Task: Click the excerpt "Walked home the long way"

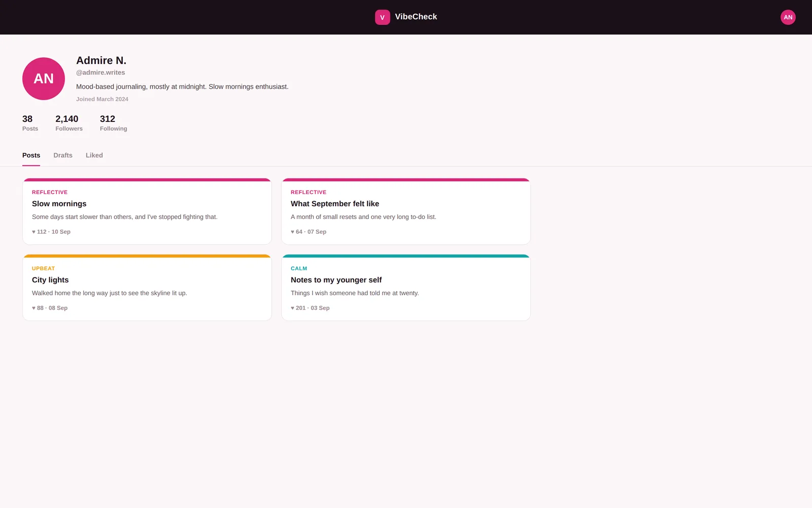Action: pos(110,293)
